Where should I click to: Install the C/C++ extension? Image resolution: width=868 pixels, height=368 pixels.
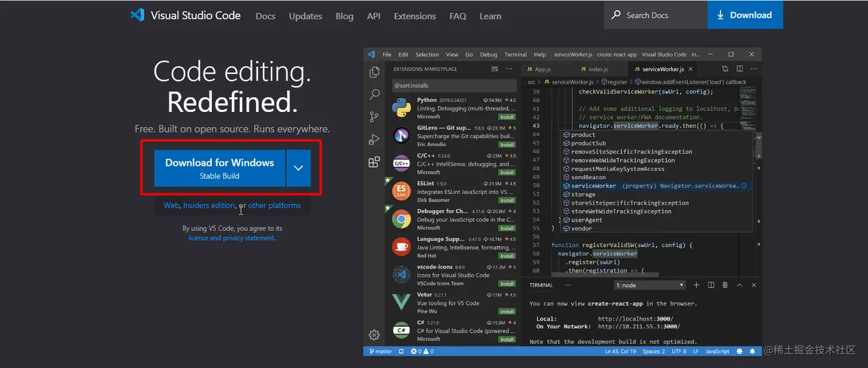[507, 172]
